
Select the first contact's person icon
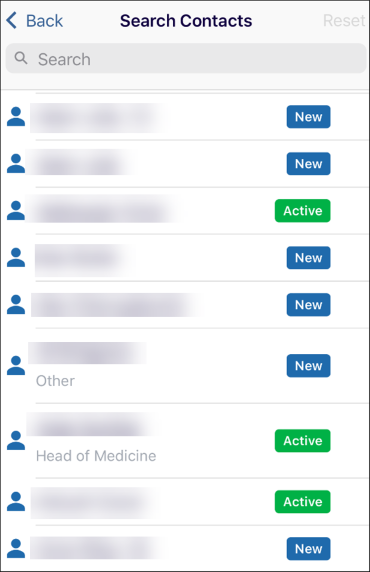pyautogui.click(x=16, y=117)
